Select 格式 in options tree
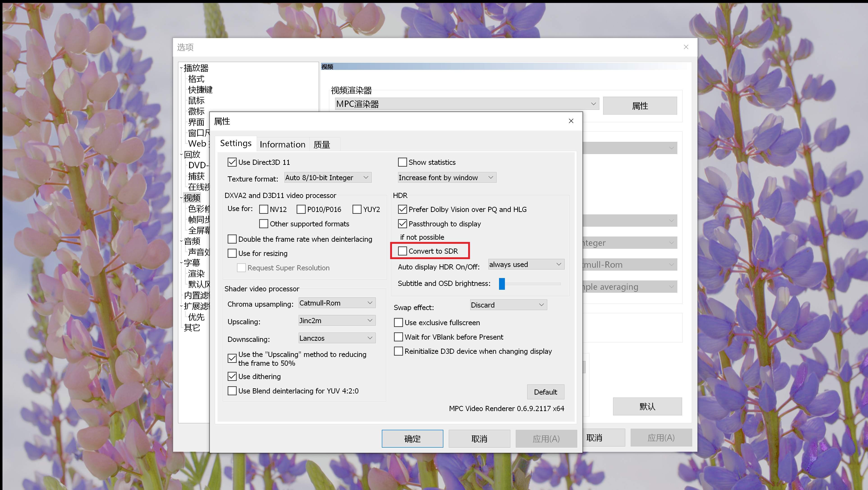868x490 pixels. 196,79
